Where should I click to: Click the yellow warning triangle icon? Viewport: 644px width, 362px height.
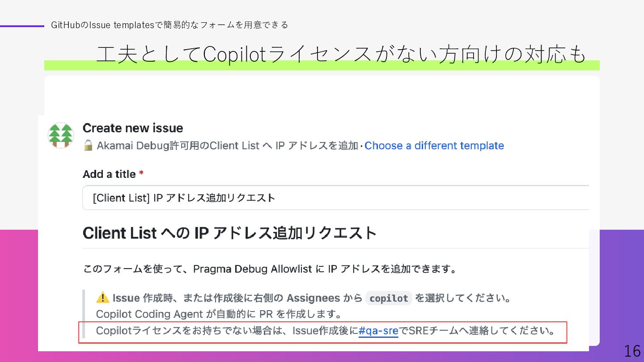tap(102, 298)
